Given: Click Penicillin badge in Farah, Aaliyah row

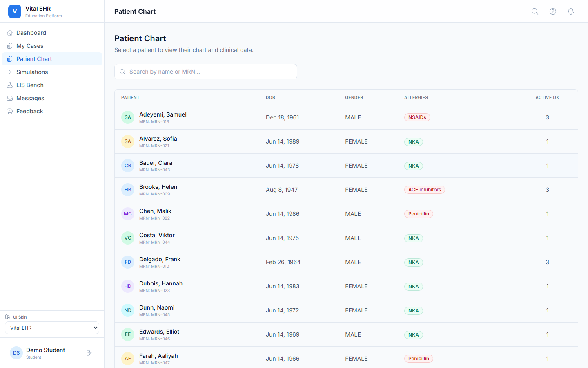Looking at the screenshot, I should pos(419,359).
